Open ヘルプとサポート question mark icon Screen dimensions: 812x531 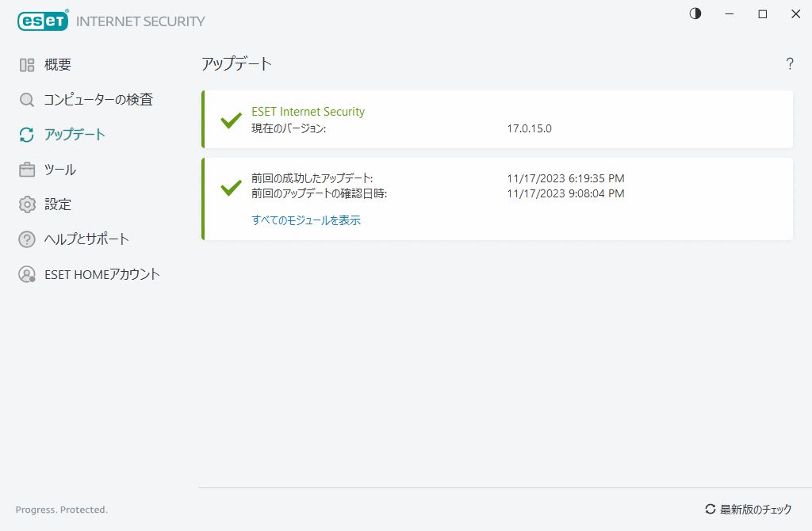point(26,239)
